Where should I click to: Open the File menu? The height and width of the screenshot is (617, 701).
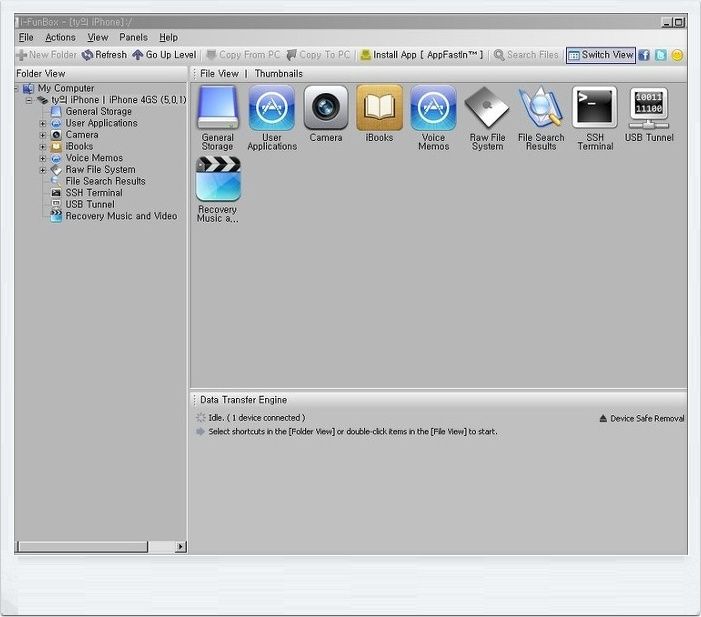click(26, 37)
